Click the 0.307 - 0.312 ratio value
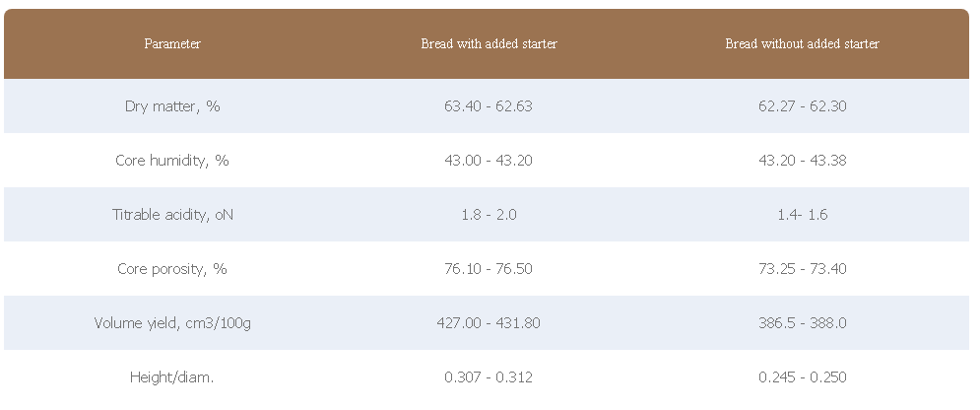The image size is (980, 410). click(x=489, y=377)
